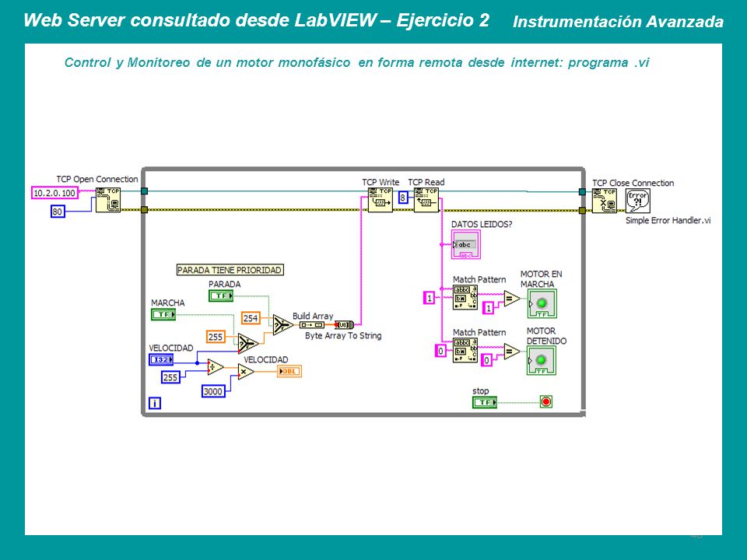This screenshot has width=747, height=560.
Task: Click the Simple Error Handler.vi label
Action: tap(668, 220)
